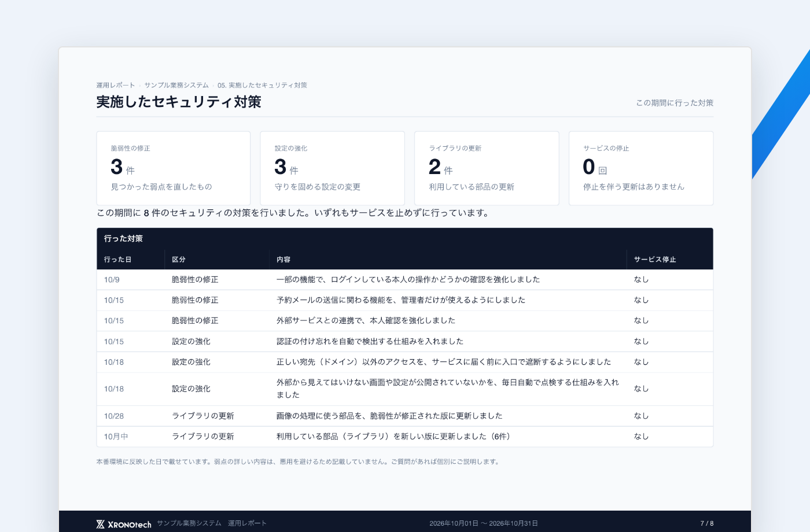Select the 10/9 date cell
The height and width of the screenshot is (532, 810).
[112, 280]
